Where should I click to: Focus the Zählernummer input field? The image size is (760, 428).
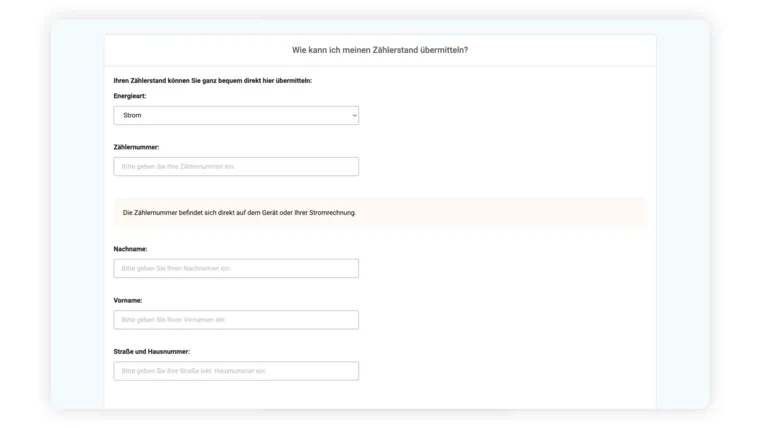pos(236,166)
